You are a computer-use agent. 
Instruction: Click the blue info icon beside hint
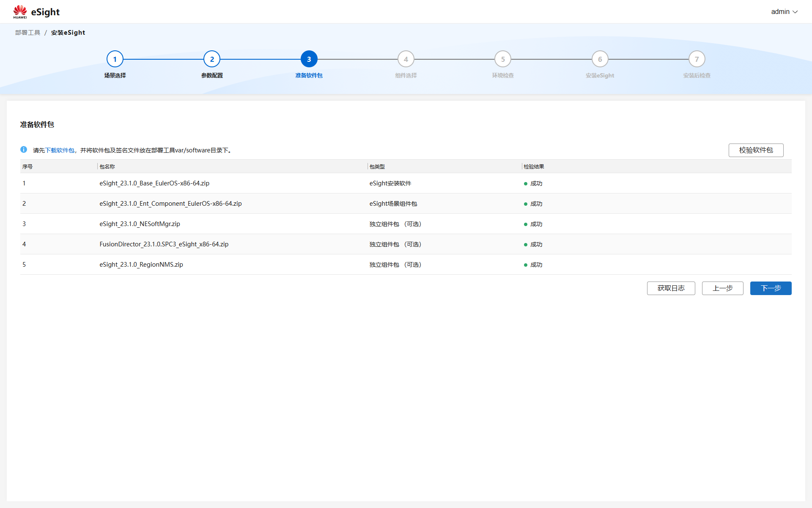click(x=24, y=149)
